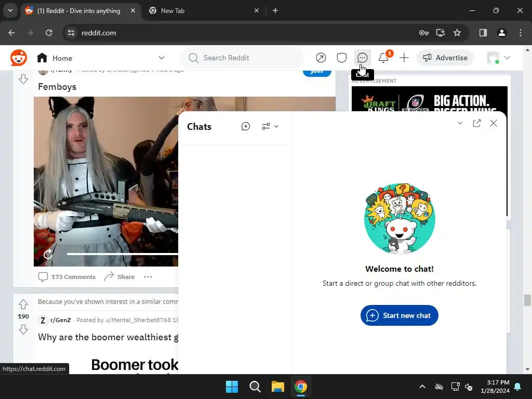Click the muted volume tray icon

pos(469,387)
